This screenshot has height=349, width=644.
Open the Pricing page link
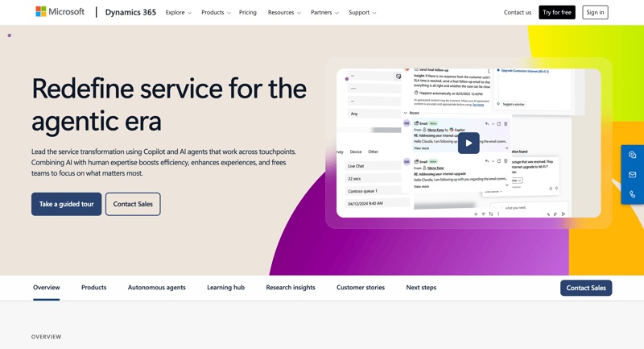(x=248, y=12)
